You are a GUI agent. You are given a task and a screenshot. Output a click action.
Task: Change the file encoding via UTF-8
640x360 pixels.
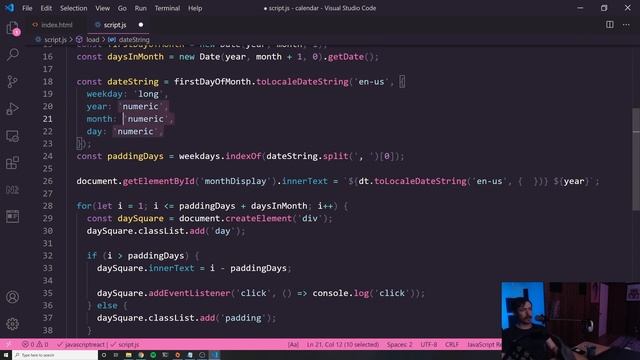click(x=429, y=344)
